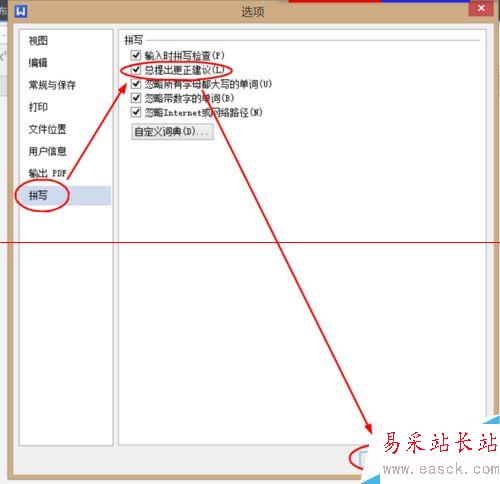This screenshot has height=484, width=500.
Task: Open the 视图 options category
Action: coord(38,41)
